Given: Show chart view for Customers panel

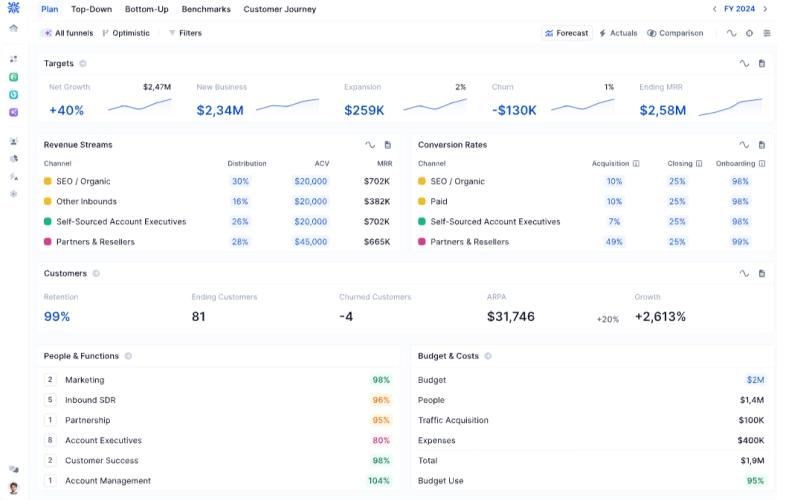Looking at the screenshot, I should tap(744, 273).
